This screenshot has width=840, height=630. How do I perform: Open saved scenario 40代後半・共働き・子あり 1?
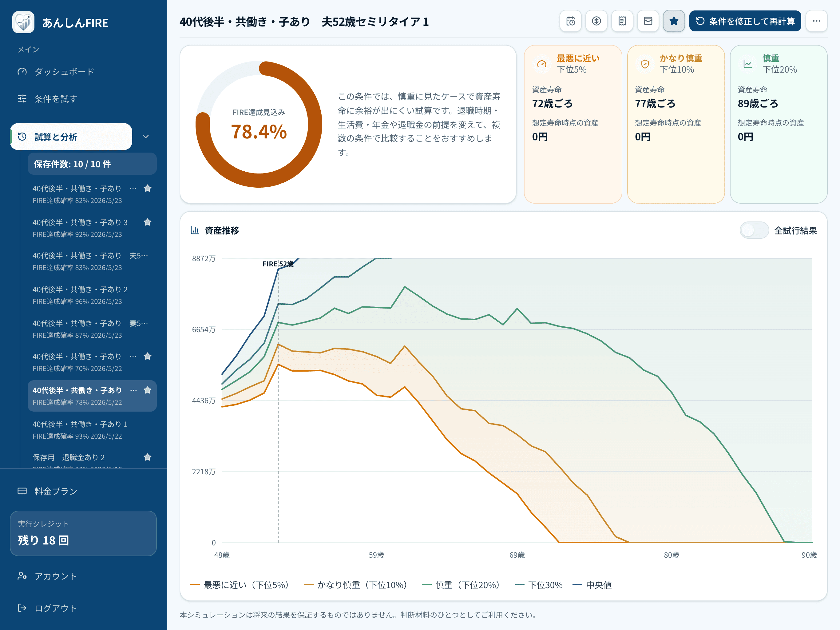pyautogui.click(x=92, y=430)
